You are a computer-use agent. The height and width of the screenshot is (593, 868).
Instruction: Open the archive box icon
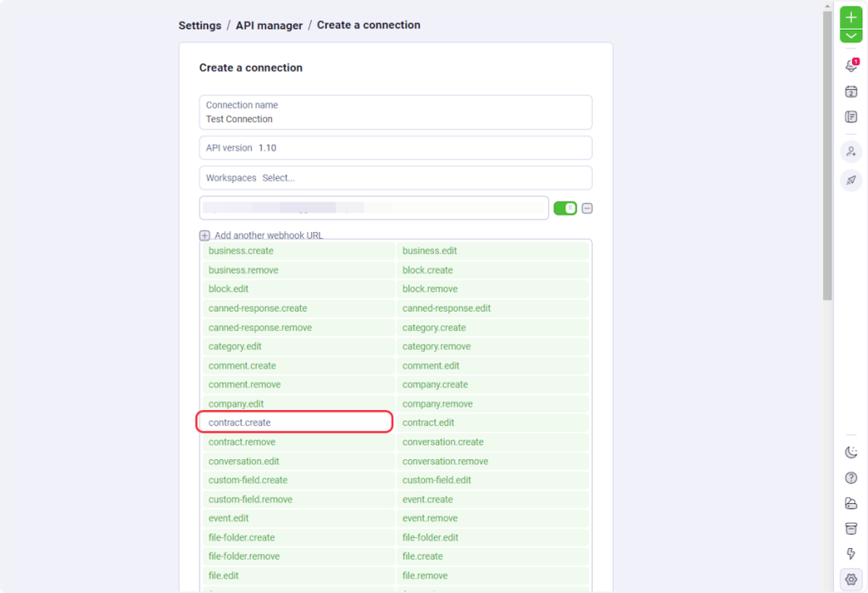coord(851,529)
